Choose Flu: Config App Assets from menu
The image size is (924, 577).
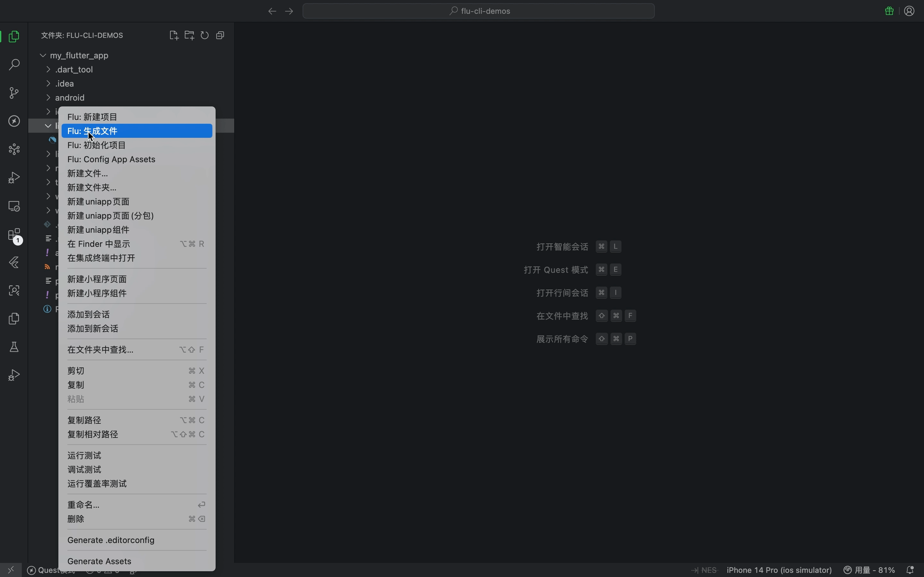(x=112, y=160)
